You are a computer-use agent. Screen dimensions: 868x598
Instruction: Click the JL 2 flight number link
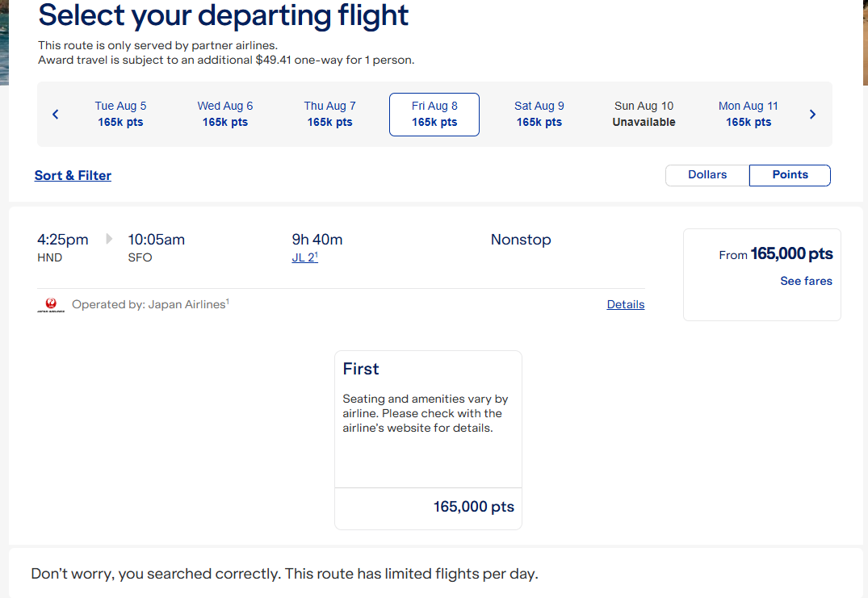click(304, 258)
